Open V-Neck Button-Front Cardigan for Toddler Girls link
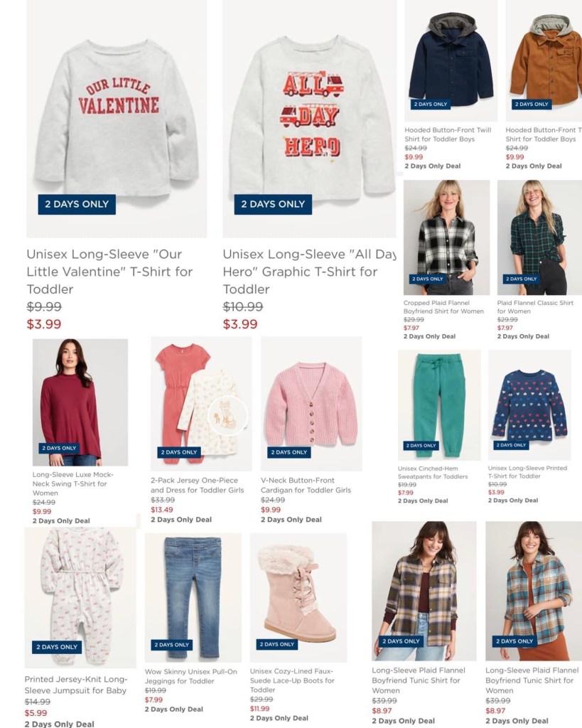Viewport: 582px width, 728px height. (x=306, y=485)
